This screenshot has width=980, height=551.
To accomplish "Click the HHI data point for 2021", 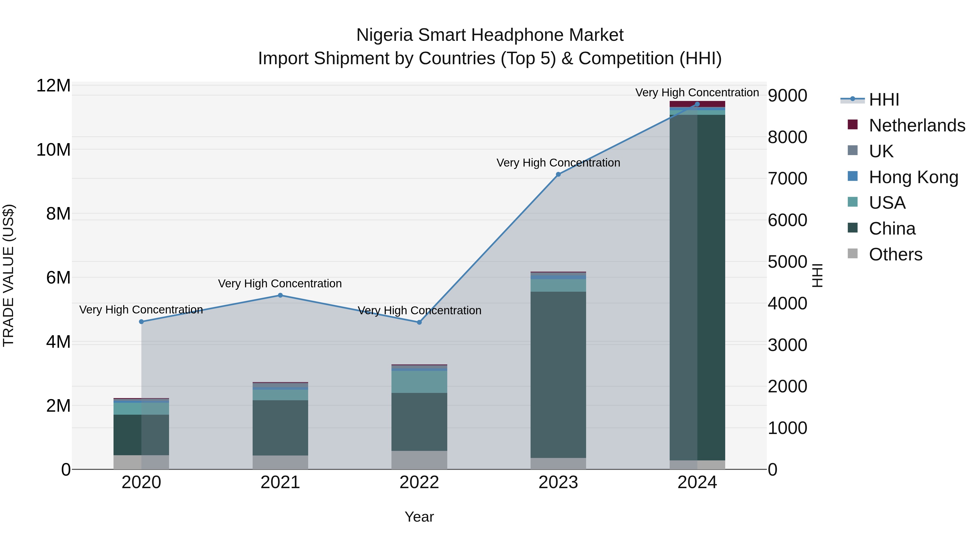I will tap(280, 295).
